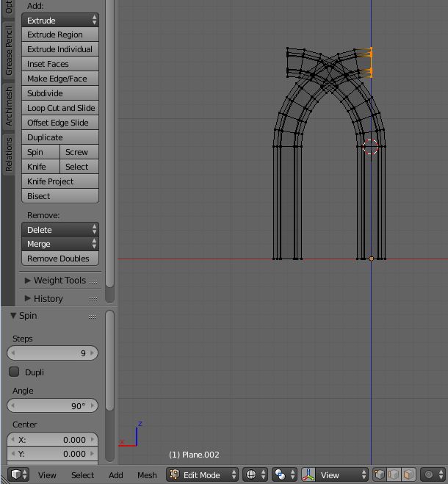Open the Extrude dropdown
448x484 pixels.
point(60,21)
